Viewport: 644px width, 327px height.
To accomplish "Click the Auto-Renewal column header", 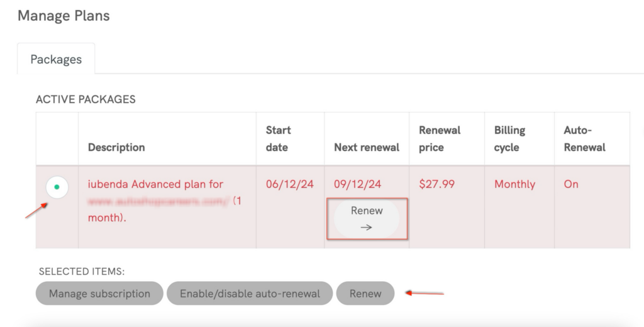I will point(584,138).
